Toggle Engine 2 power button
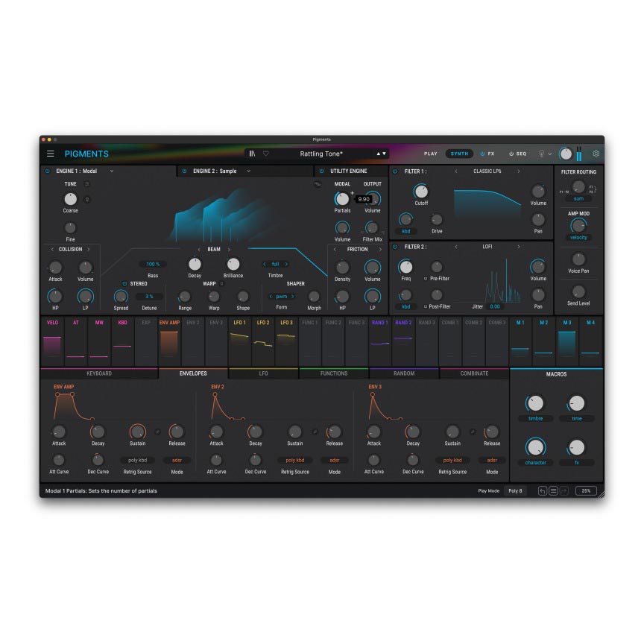This screenshot has height=644, width=644. 184,171
